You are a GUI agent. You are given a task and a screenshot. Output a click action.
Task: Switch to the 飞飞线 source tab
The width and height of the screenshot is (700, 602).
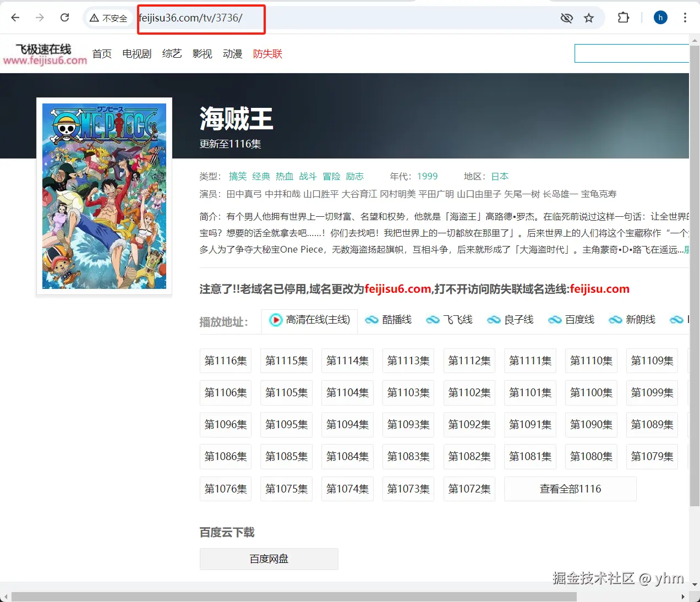click(x=450, y=320)
